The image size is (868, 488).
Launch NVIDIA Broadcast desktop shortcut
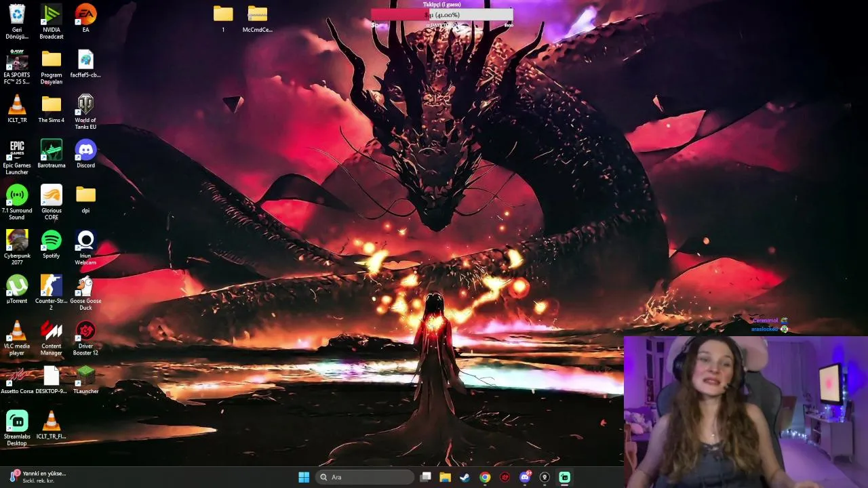[52, 21]
